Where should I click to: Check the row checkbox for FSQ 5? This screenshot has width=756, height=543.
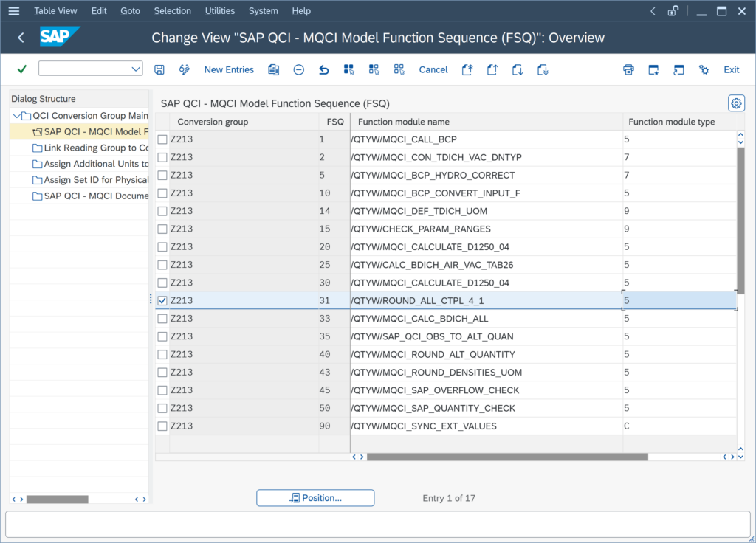(x=162, y=175)
